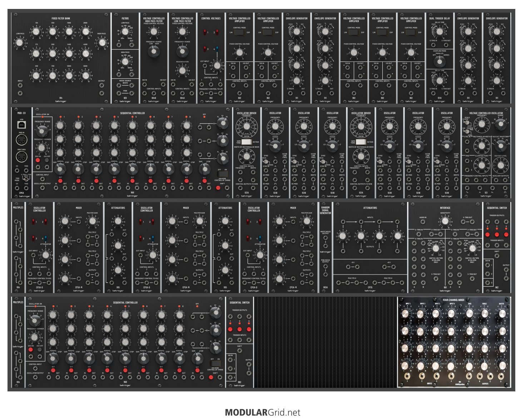Adjust Sensitivity knob on 961 Interface module
526x420 pixels.
point(445,221)
